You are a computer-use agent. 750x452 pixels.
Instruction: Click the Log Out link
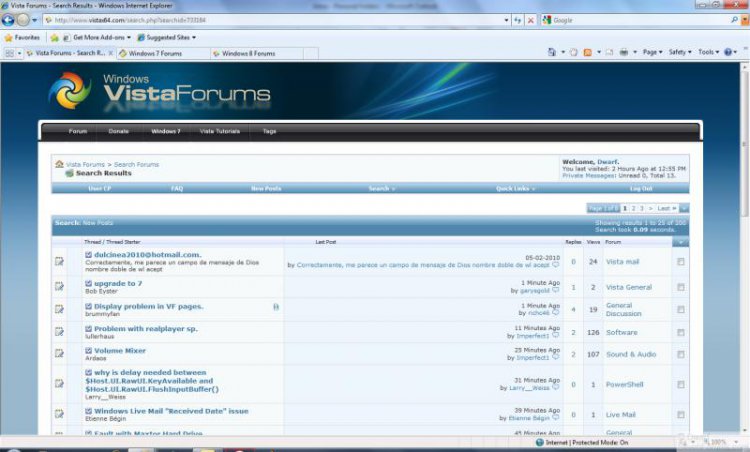[x=641, y=188]
